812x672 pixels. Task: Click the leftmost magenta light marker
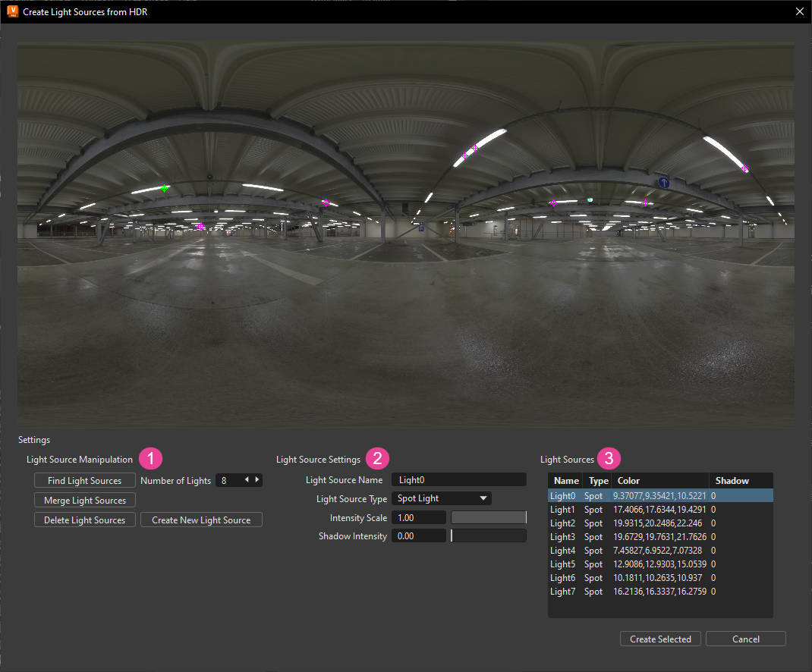(x=199, y=225)
